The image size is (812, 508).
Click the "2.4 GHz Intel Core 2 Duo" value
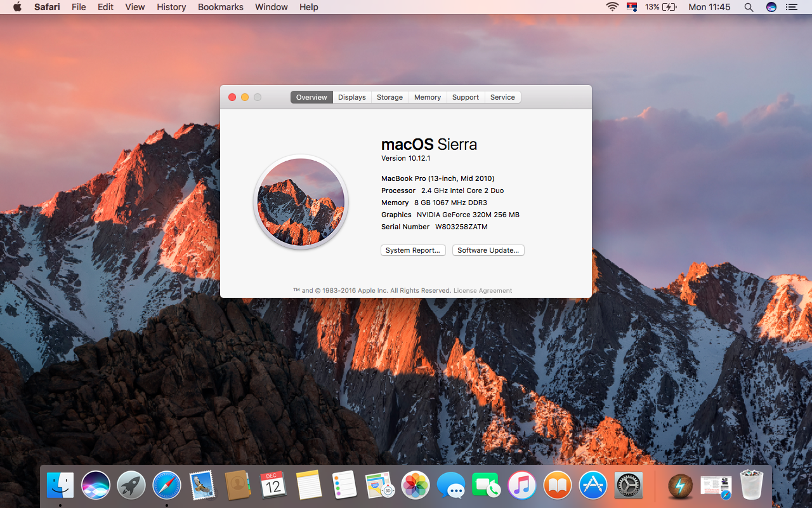click(x=462, y=190)
